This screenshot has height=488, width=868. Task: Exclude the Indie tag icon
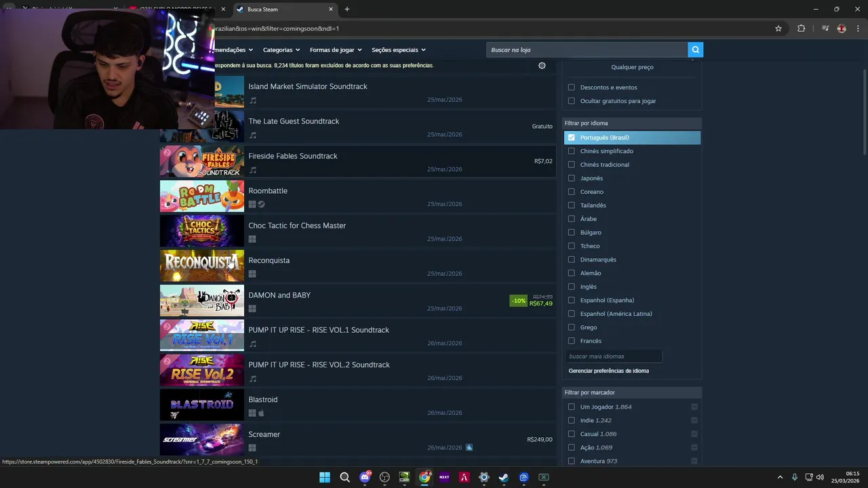(x=694, y=420)
